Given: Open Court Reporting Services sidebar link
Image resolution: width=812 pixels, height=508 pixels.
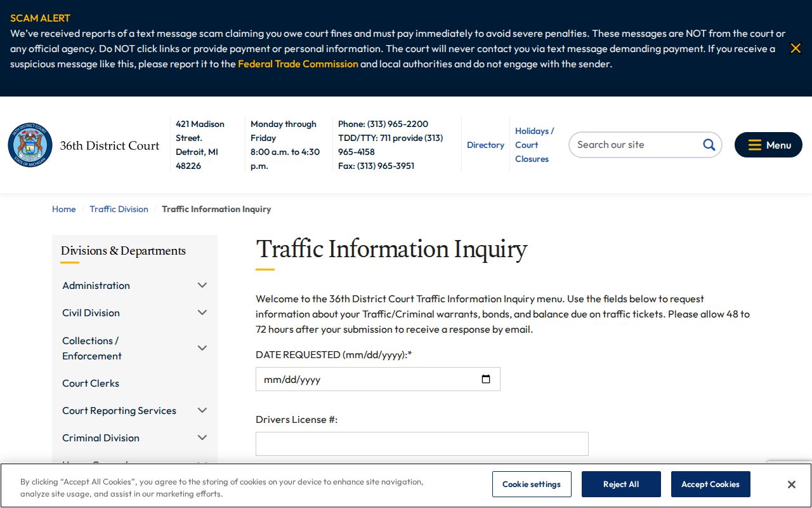Looking at the screenshot, I should pyautogui.click(x=119, y=411).
